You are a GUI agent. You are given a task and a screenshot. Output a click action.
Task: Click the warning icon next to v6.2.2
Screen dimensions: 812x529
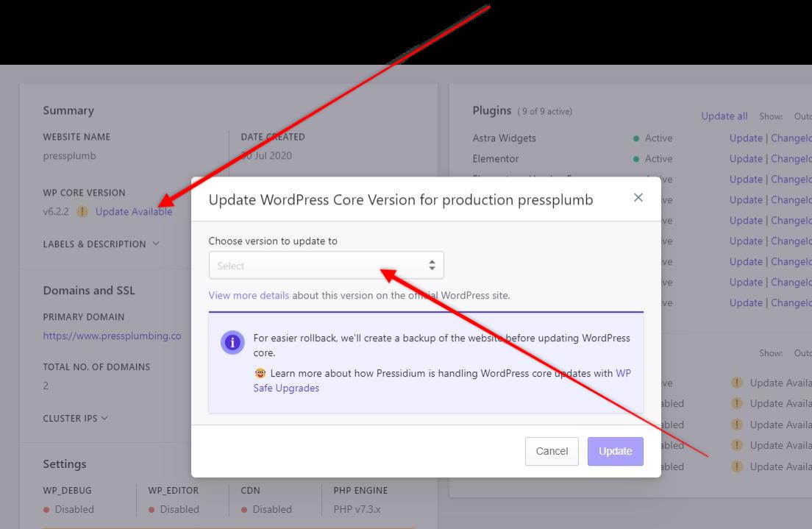point(82,211)
